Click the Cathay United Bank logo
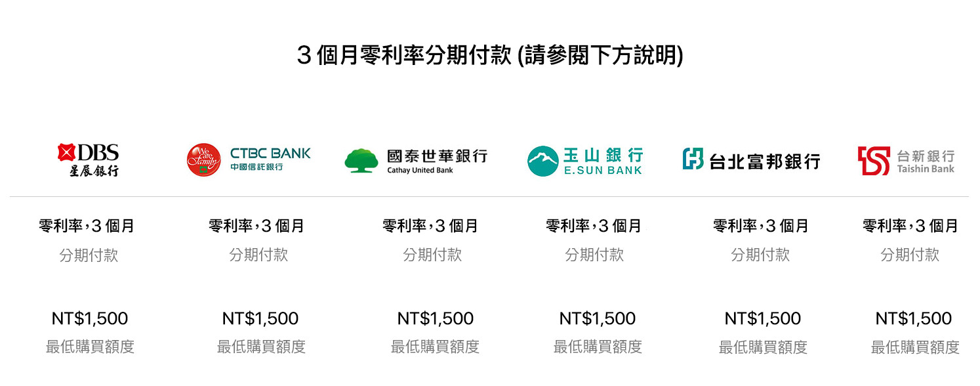Viewport: 980px width, 386px height. coord(416,161)
